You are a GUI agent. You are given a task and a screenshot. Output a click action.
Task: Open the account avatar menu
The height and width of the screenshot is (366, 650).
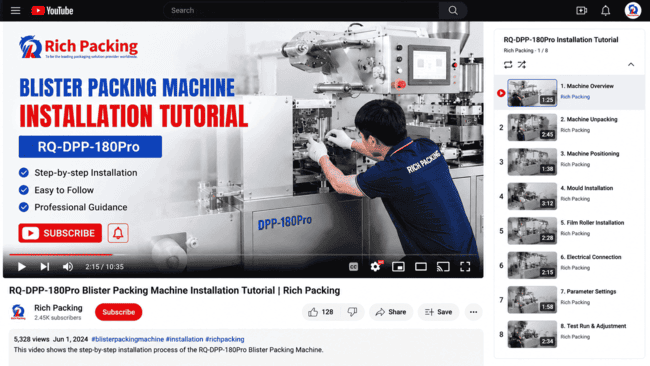point(633,10)
